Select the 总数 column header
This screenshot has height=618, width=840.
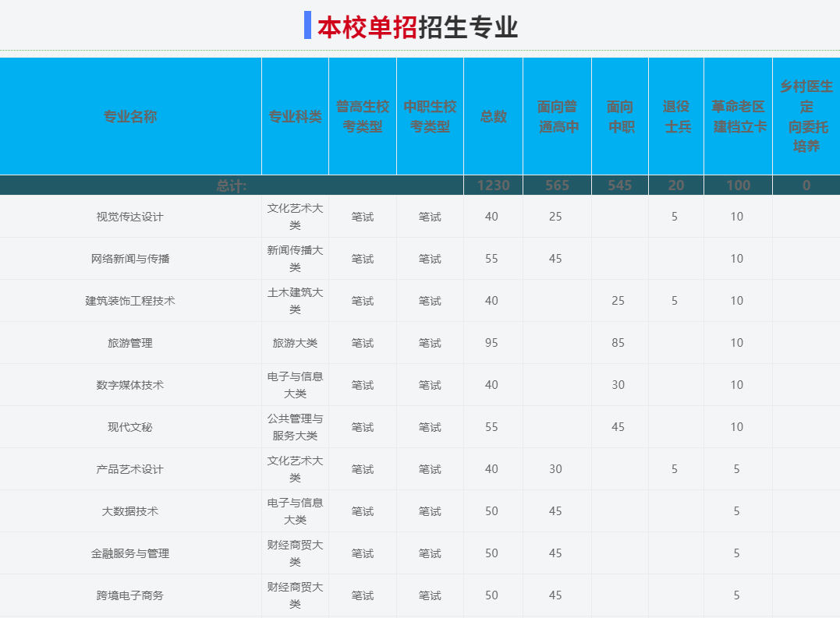(493, 117)
